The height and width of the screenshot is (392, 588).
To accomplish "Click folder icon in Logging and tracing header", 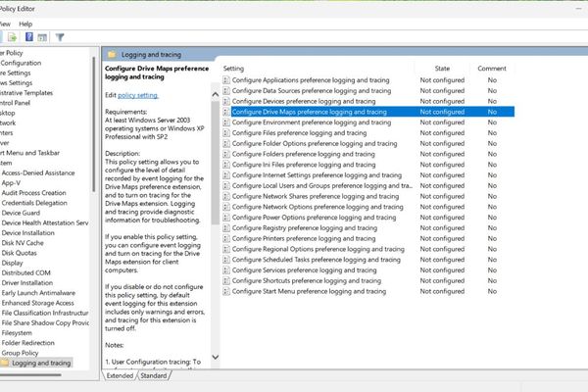I will tap(112, 55).
